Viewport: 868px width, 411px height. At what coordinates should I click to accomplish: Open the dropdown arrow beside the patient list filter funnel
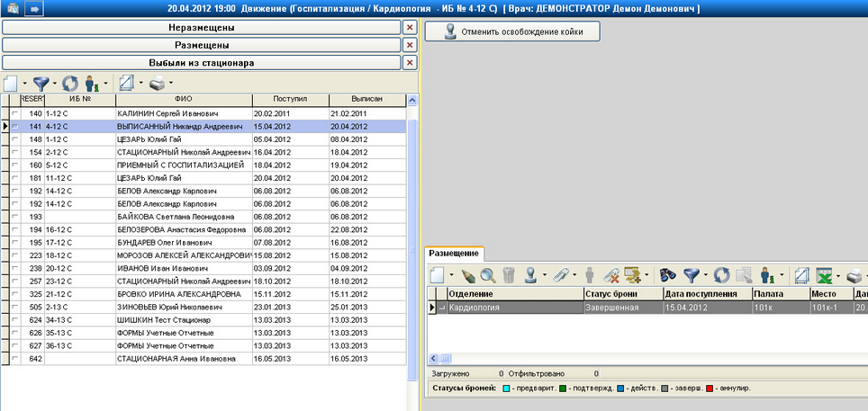54,84
